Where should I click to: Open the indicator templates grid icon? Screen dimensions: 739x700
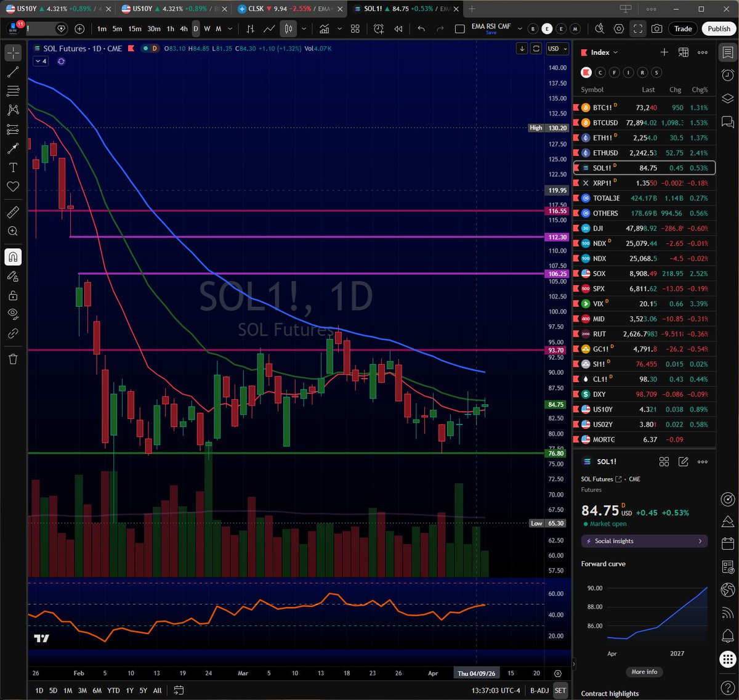[355, 29]
